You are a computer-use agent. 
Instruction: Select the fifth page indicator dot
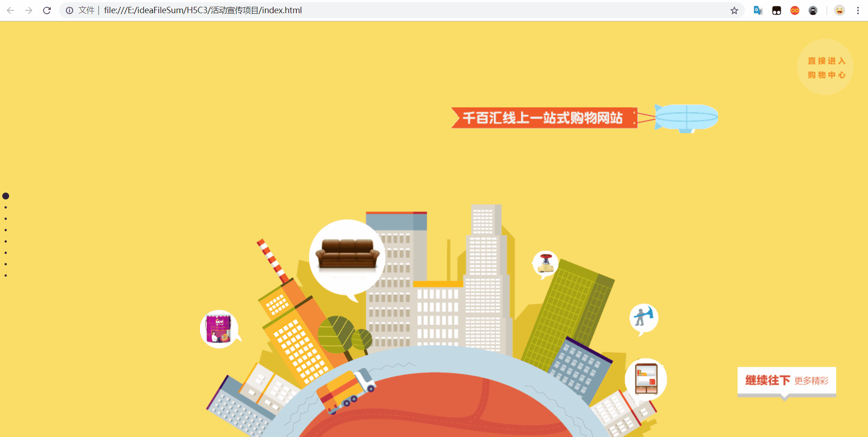tap(5, 242)
